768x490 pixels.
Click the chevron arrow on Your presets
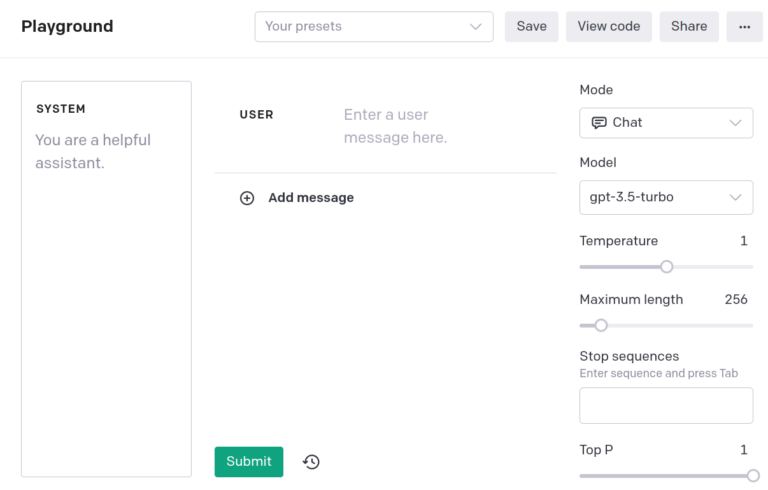pyautogui.click(x=476, y=26)
